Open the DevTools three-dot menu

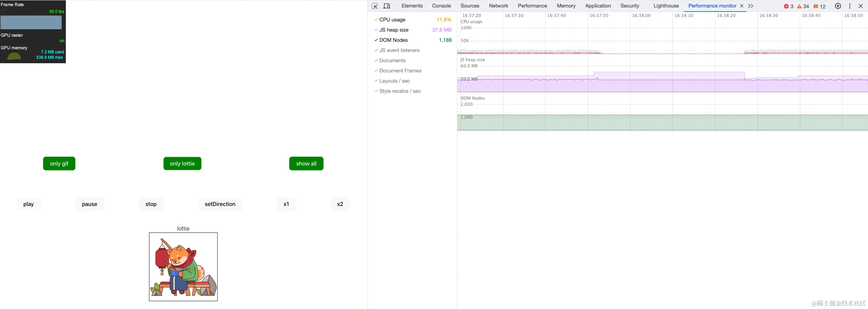(850, 6)
